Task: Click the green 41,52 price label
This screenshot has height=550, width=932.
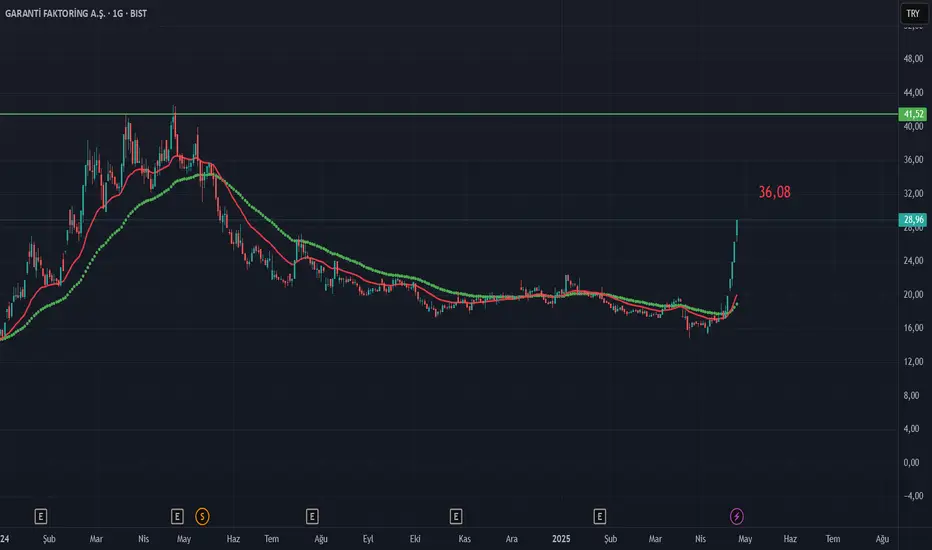Action: (x=913, y=114)
